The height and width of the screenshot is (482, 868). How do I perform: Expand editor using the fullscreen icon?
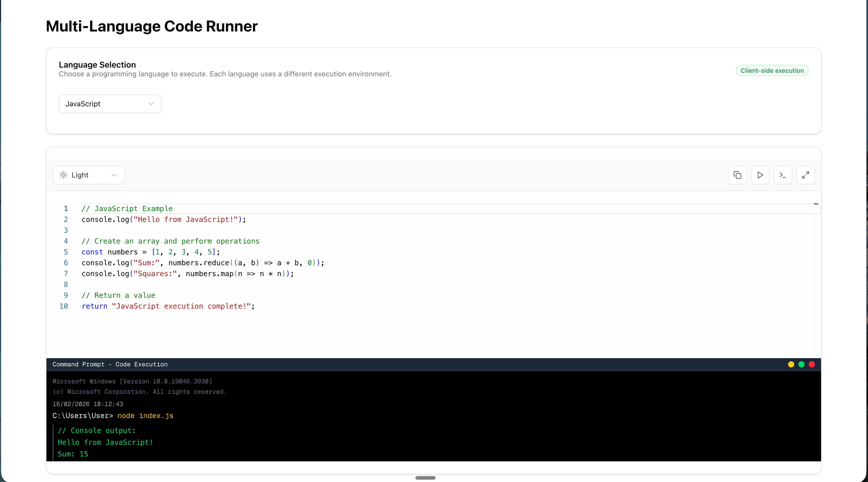click(805, 175)
